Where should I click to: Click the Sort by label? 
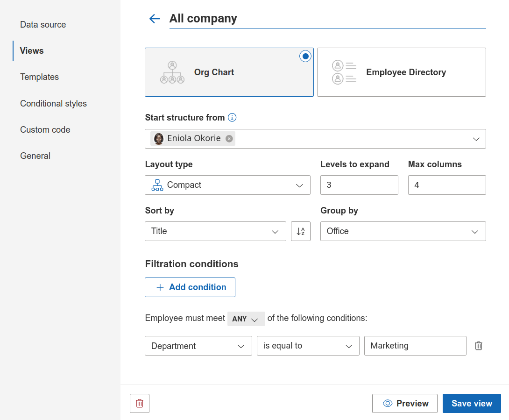[159, 211]
